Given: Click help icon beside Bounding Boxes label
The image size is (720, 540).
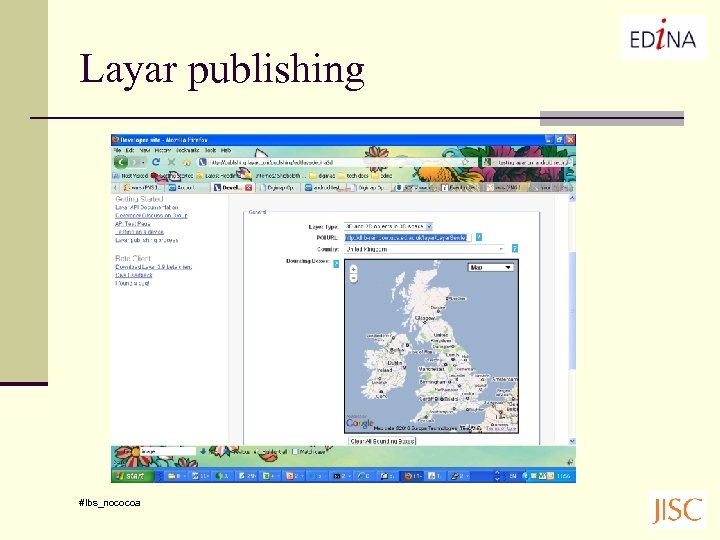Looking at the screenshot, I should [336, 264].
